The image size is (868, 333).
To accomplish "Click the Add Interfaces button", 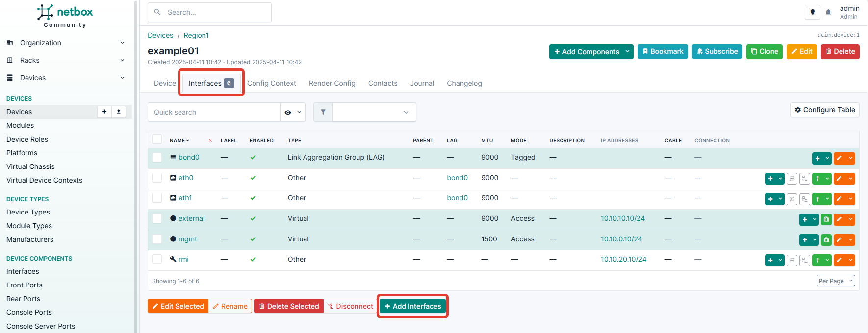I will pyautogui.click(x=412, y=306).
